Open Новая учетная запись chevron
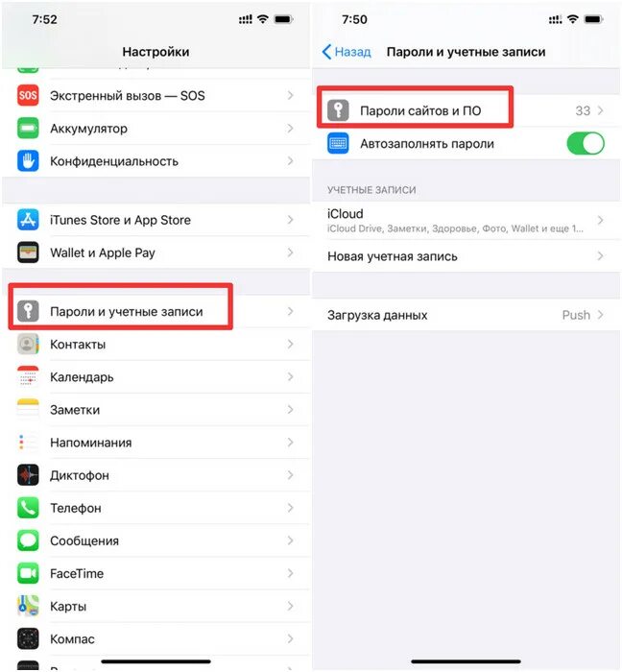The image size is (622, 672). point(600,256)
